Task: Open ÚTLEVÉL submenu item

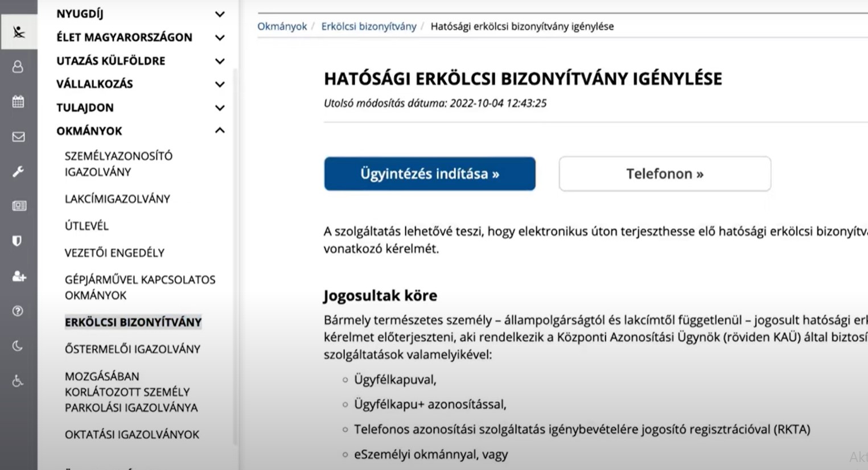Action: pyautogui.click(x=87, y=225)
